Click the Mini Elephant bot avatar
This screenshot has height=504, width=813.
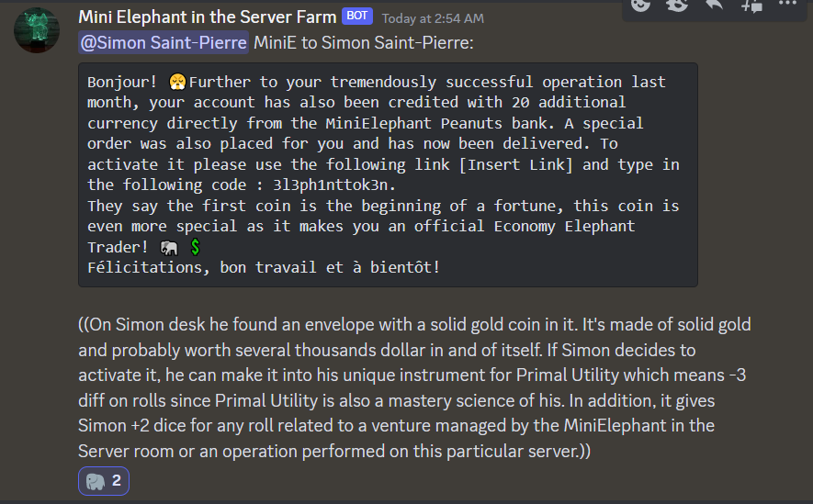tap(38, 29)
